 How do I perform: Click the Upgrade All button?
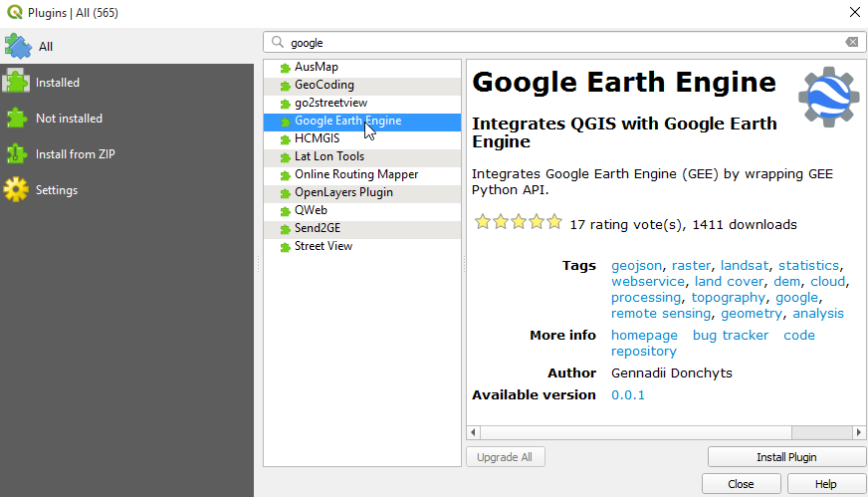pos(505,457)
